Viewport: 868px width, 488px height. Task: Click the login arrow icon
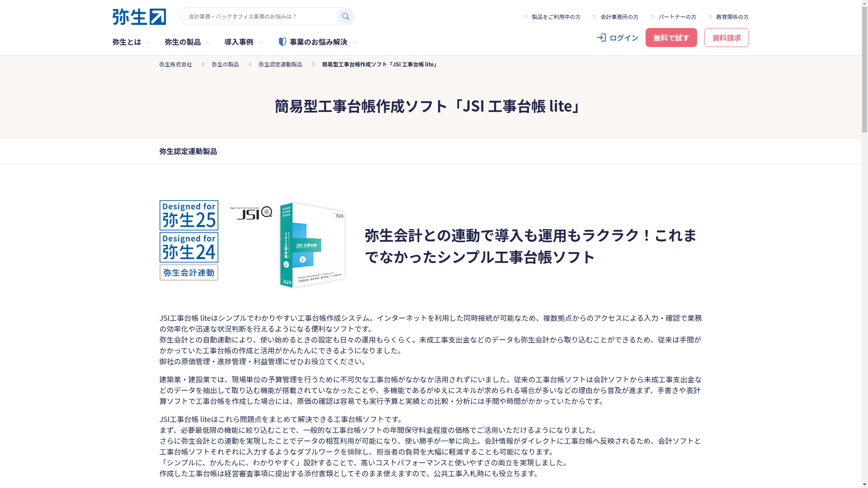tap(601, 38)
